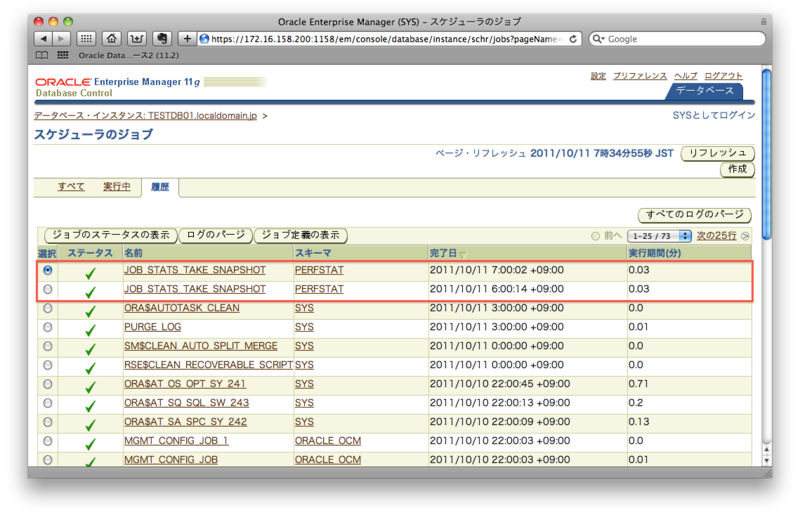Go back with the Safari back arrow
The height and width of the screenshot is (520, 800).
43,39
